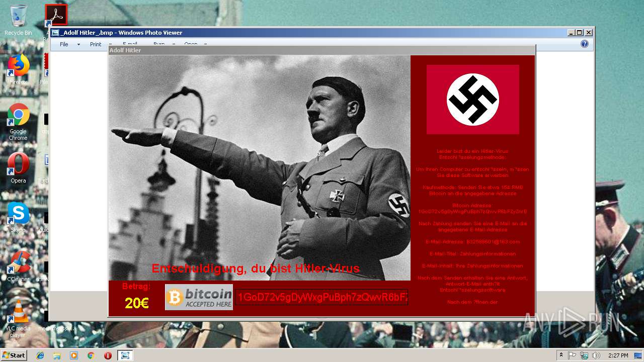Expand the File menu dropdown arrow
Viewport: 644px width, 362px height.
coord(78,44)
